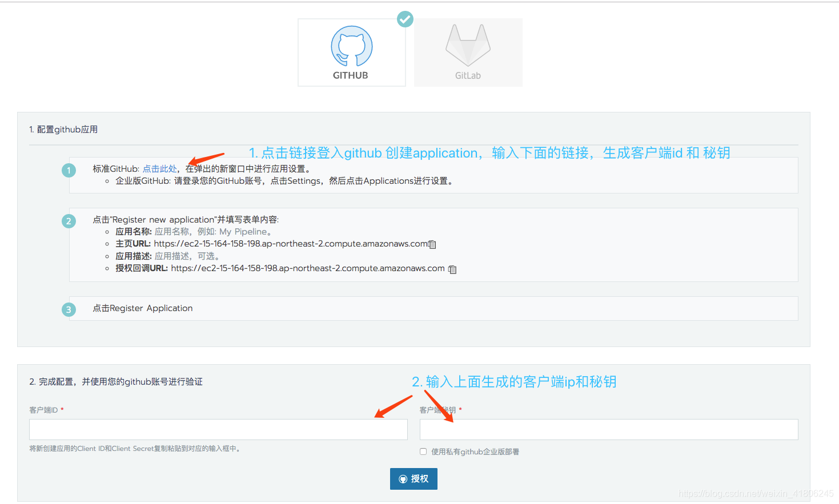Focus the 客户端ID input field
The height and width of the screenshot is (504, 839).
[218, 429]
